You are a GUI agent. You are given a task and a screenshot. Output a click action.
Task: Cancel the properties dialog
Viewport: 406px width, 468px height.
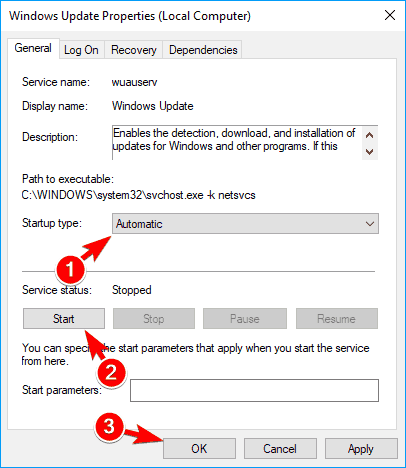click(280, 449)
